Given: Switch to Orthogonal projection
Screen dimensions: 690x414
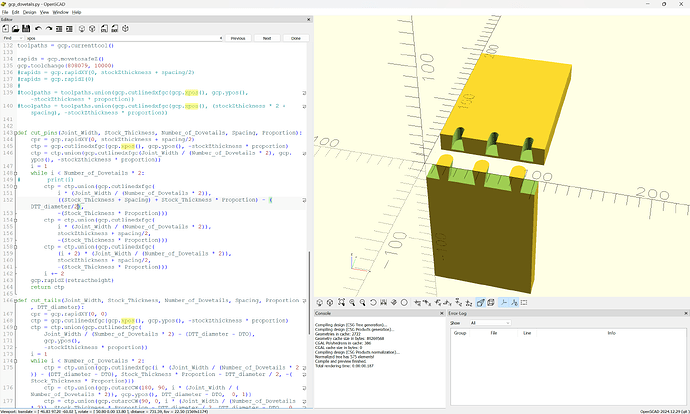Looking at the screenshot, I should 491,303.
